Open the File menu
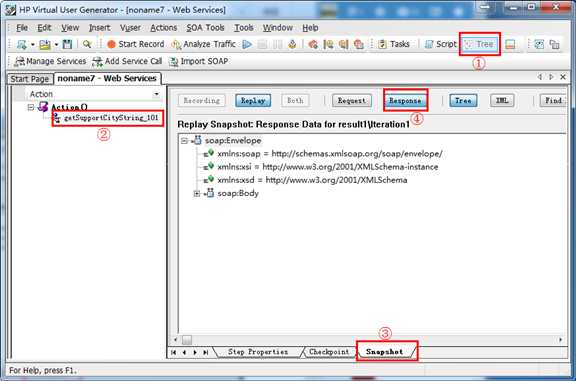 [x=22, y=28]
